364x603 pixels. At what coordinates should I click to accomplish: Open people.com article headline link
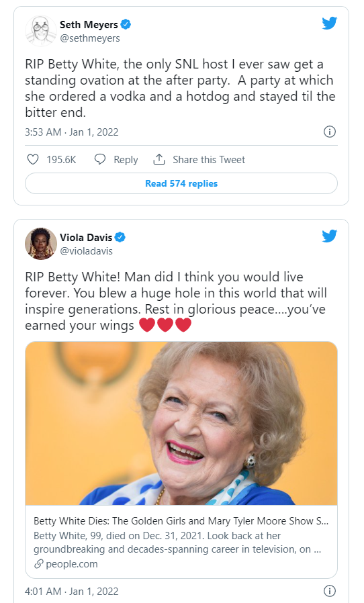pyautogui.click(x=181, y=520)
